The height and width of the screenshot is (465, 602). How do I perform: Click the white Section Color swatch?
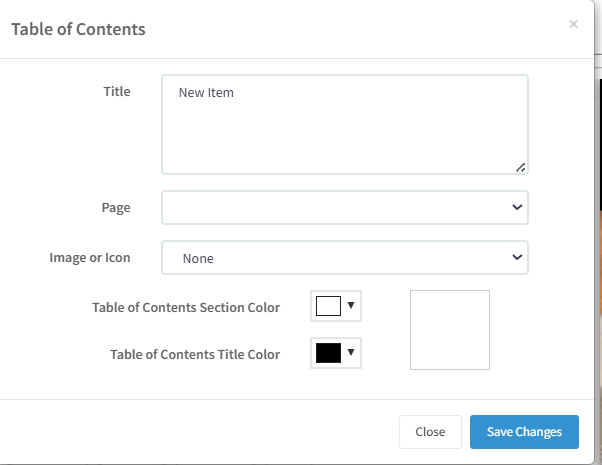tap(328, 307)
